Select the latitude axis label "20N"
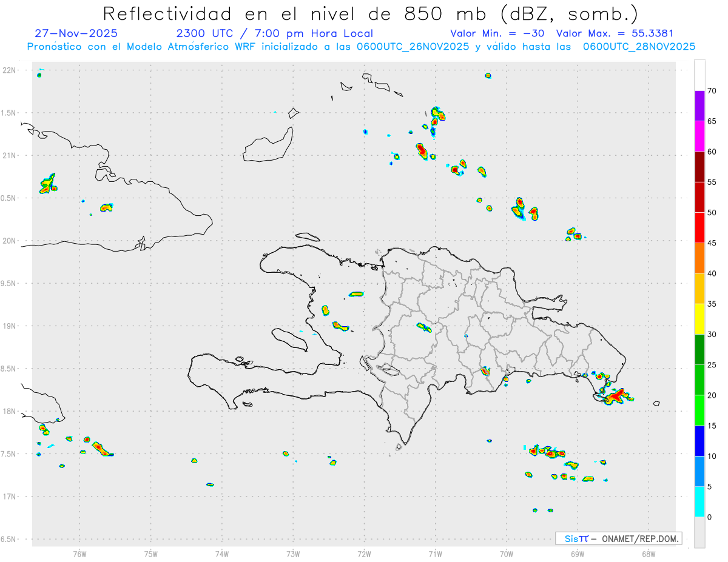Screen dimensions: 728x562 [x=10, y=241]
